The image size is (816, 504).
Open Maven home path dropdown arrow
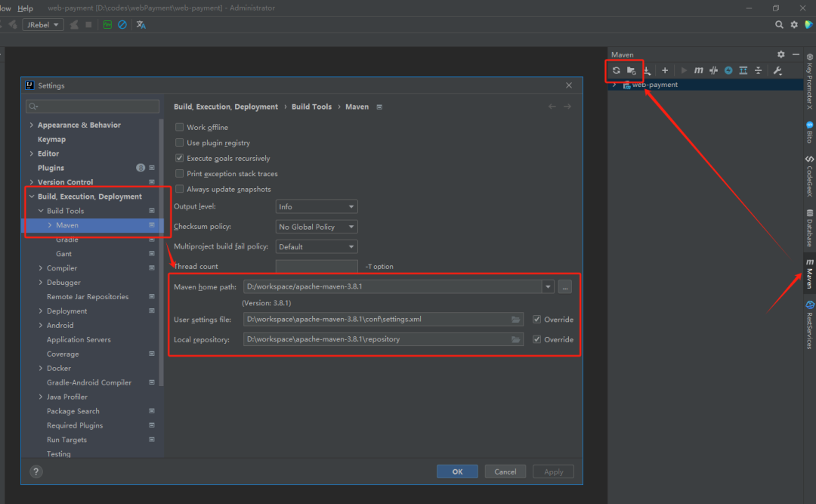coord(548,286)
